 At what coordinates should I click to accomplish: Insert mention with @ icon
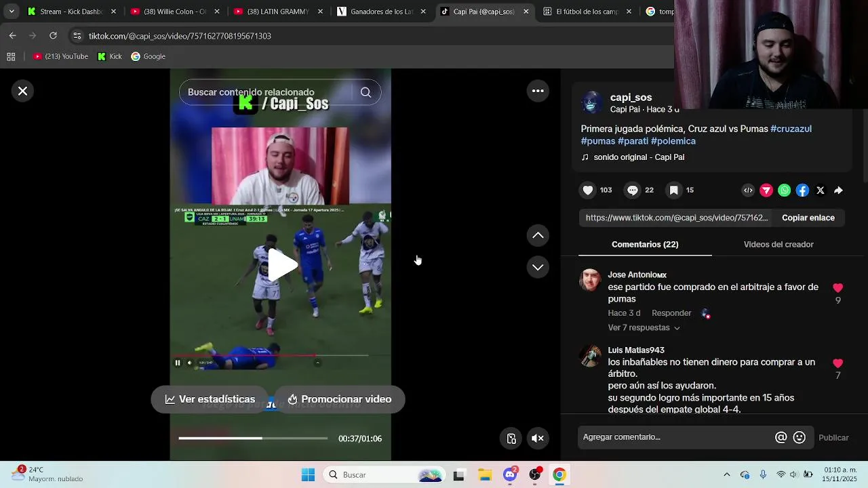(781, 438)
